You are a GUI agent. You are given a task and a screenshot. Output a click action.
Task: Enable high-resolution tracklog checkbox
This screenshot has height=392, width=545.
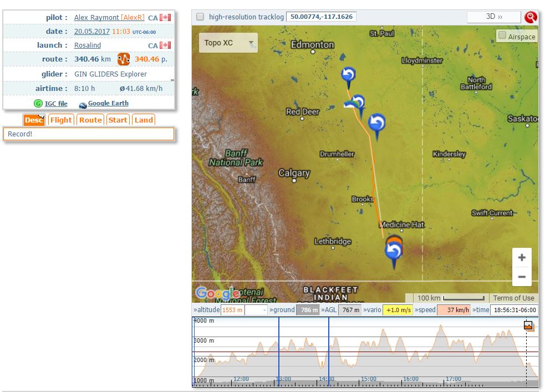click(x=200, y=17)
